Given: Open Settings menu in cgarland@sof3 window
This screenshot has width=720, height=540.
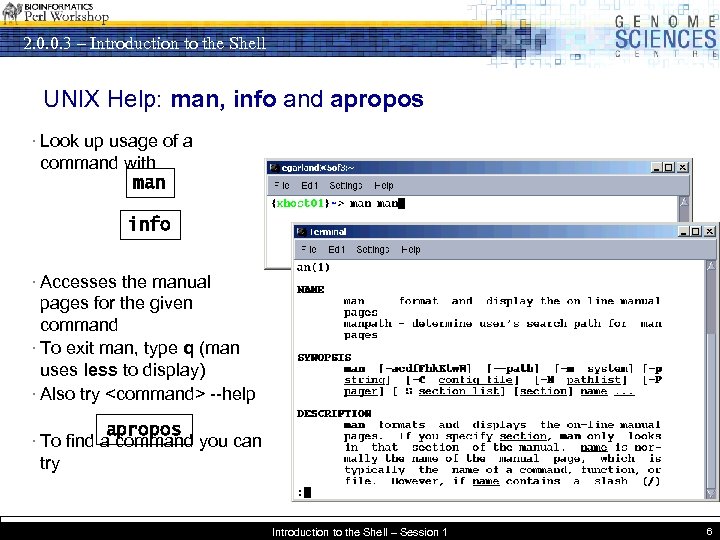Looking at the screenshot, I should coord(345,186).
